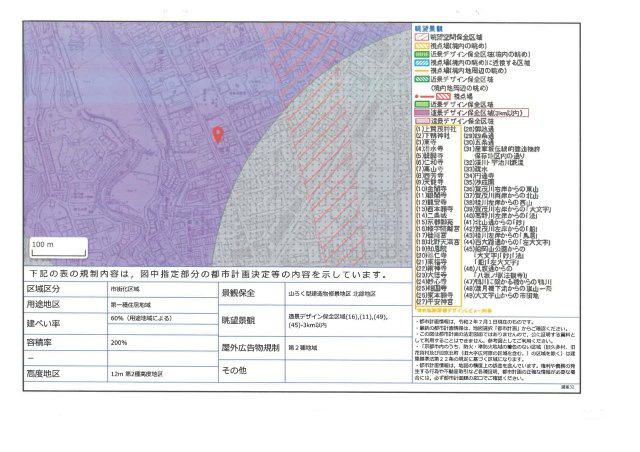Image resolution: width=640 pixels, height=452 pixels.
Task: Click legend item (26)東本願寺
Action: [x=434, y=295]
